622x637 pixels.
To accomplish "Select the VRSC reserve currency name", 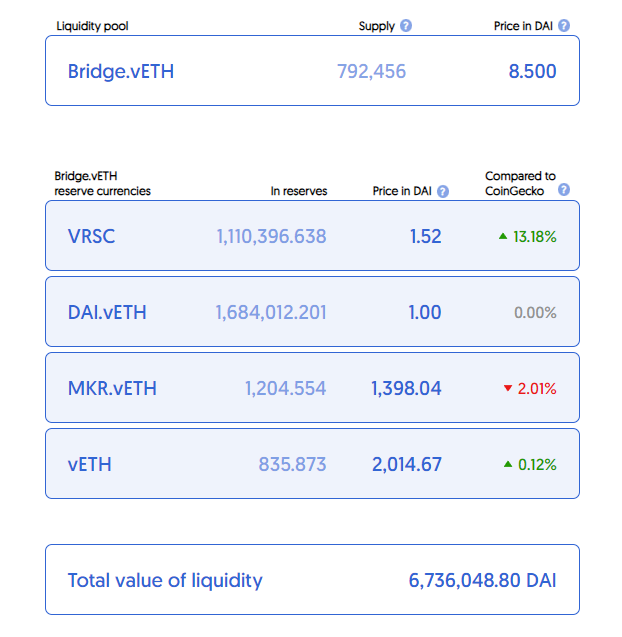I will pyautogui.click(x=91, y=236).
